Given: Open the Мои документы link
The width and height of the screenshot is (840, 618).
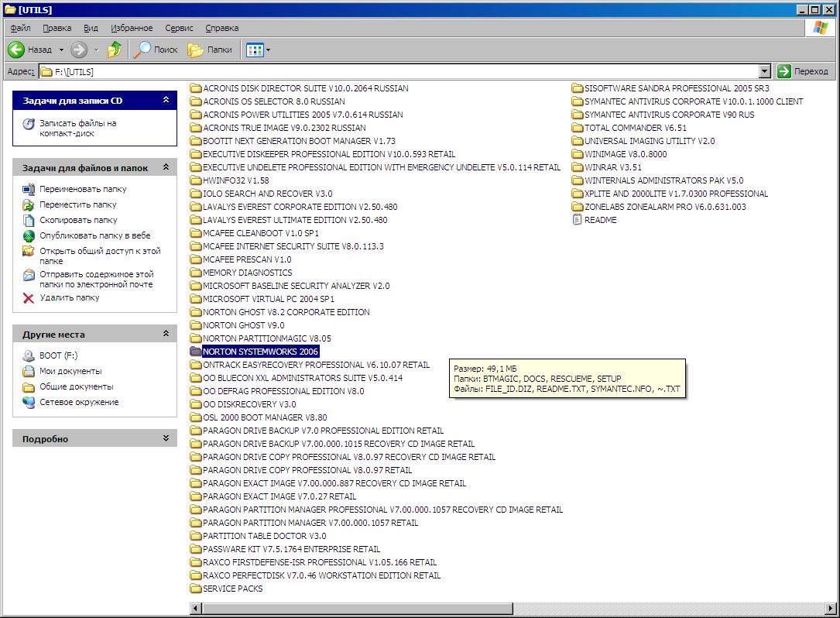Looking at the screenshot, I should (70, 371).
